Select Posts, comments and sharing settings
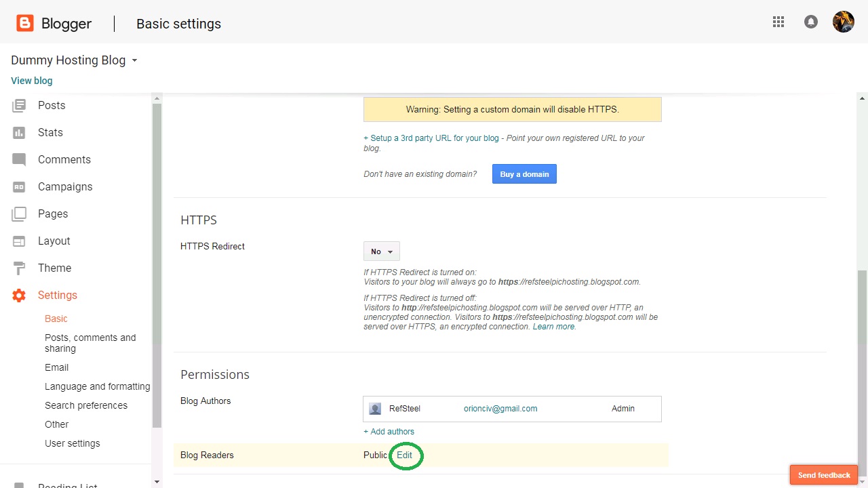 [90, 343]
